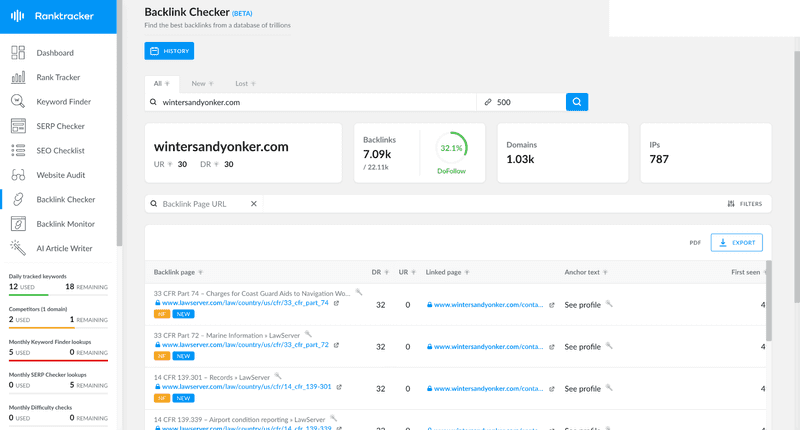Open lawserver 33_cfr_part_72 backlink URL
Viewport: 800px width, 430px height.
point(245,345)
